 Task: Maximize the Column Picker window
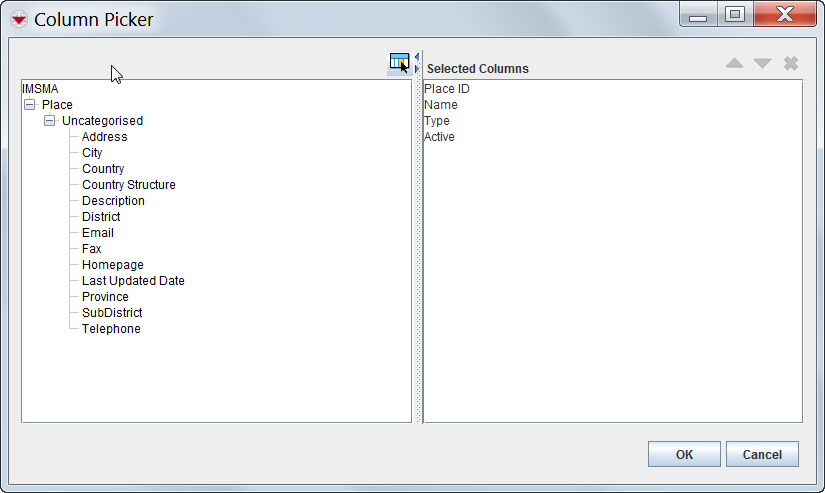[x=735, y=15]
